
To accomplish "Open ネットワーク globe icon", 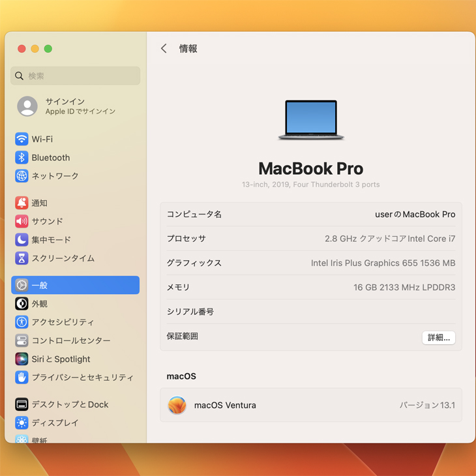I will pos(22,176).
